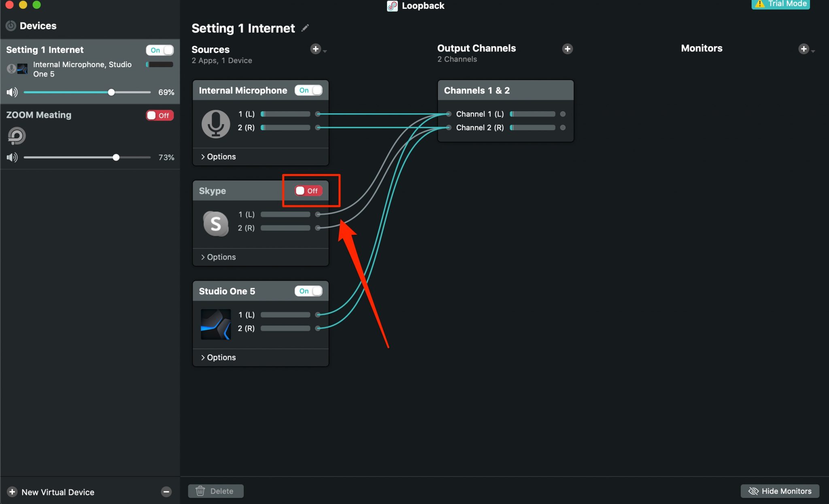Click the Hide Monitors button
Viewport: 829px width, 504px height.
[780, 491]
